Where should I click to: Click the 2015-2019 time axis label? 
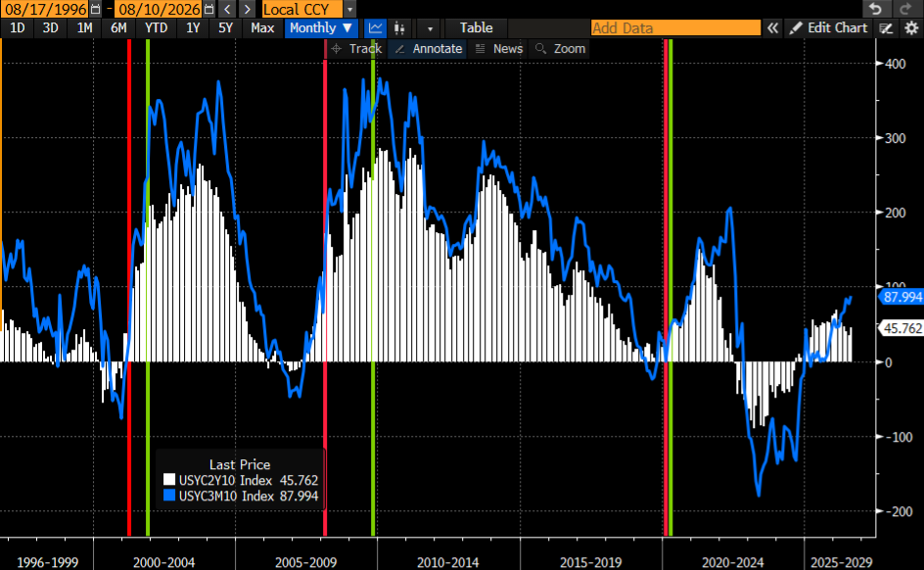(x=590, y=562)
